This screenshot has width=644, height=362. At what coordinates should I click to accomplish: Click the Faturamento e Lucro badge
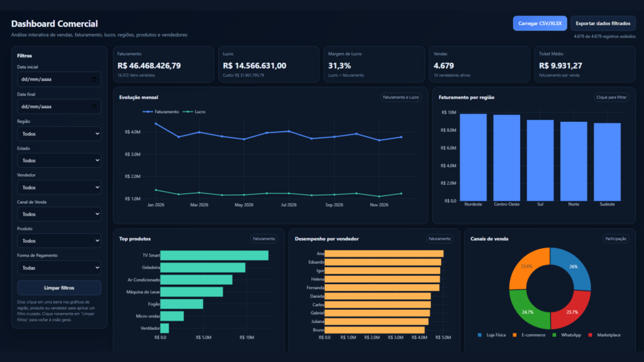tap(401, 97)
